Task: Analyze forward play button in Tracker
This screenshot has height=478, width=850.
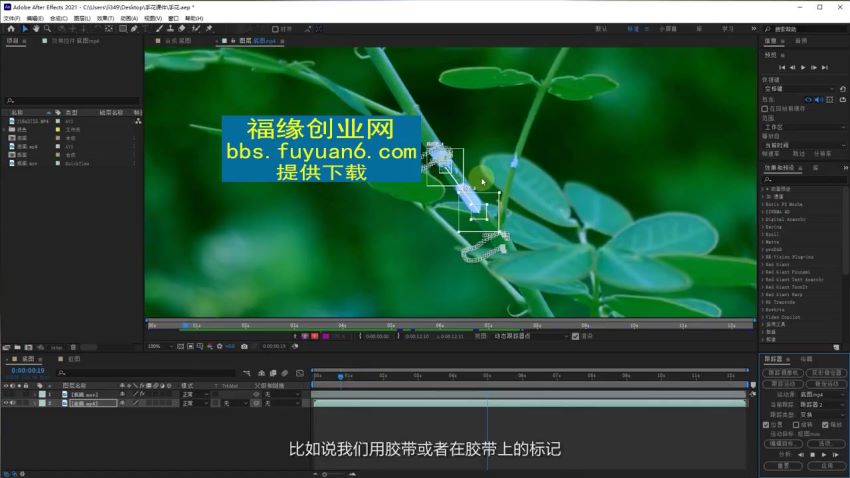Action: coord(824,455)
